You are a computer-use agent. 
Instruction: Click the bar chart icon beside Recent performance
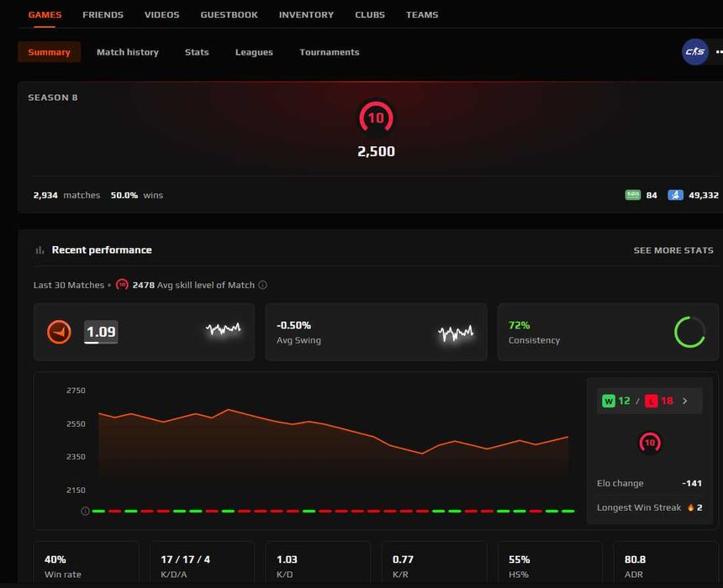point(40,250)
